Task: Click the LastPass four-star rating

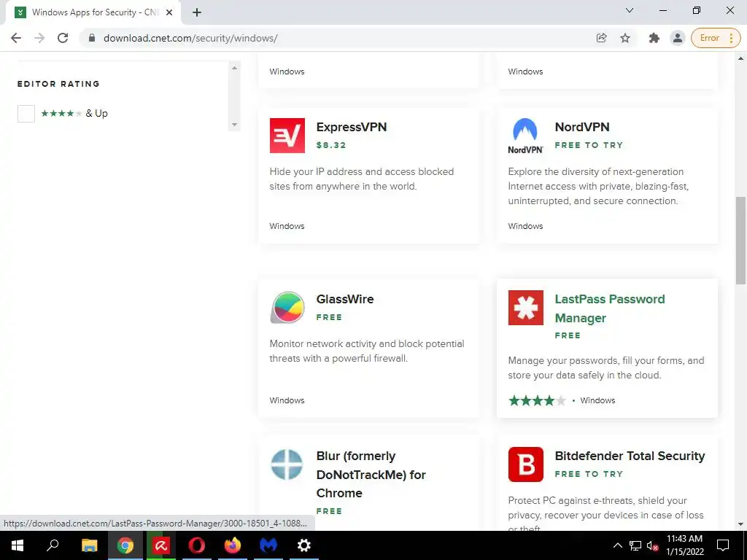Action: point(538,400)
